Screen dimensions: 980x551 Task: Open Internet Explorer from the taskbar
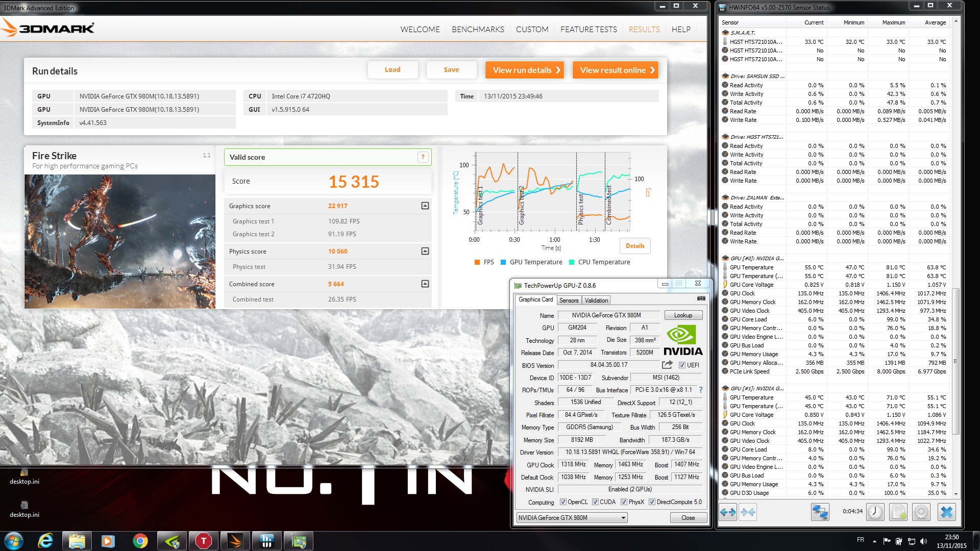click(45, 541)
